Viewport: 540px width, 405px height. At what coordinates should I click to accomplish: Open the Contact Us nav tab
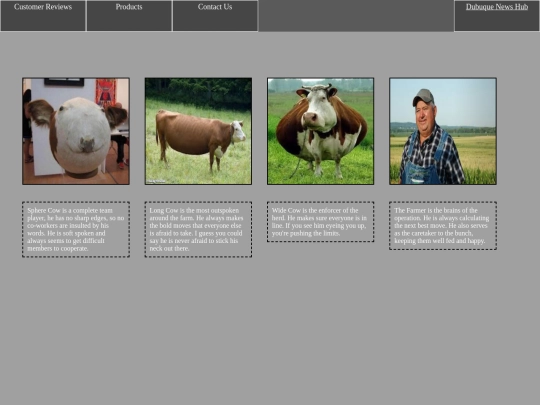coord(215,15)
